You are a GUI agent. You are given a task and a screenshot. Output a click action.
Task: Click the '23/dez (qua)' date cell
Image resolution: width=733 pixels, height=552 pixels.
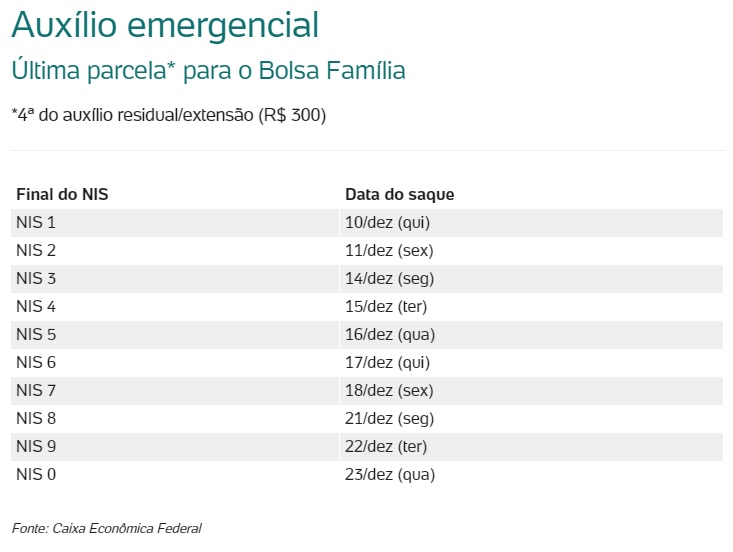[x=390, y=474]
